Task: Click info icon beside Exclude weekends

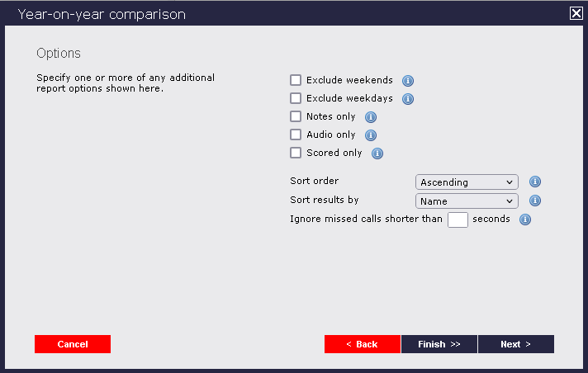Action: point(408,81)
